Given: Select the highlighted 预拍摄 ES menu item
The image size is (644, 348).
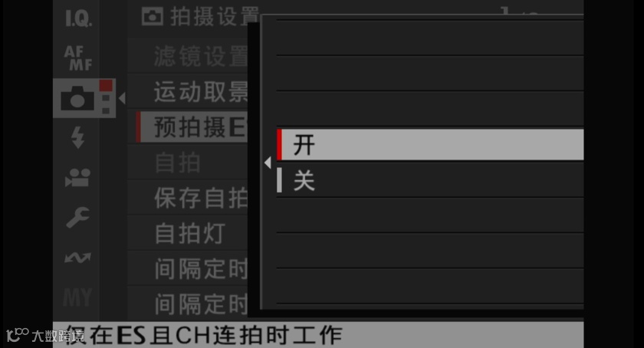Looking at the screenshot, I should (x=192, y=127).
